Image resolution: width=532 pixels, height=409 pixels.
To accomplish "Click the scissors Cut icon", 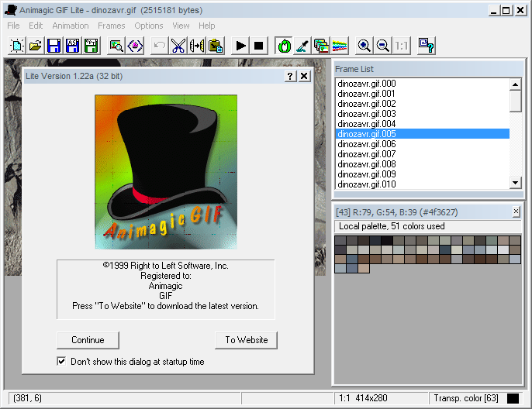I will [x=179, y=46].
